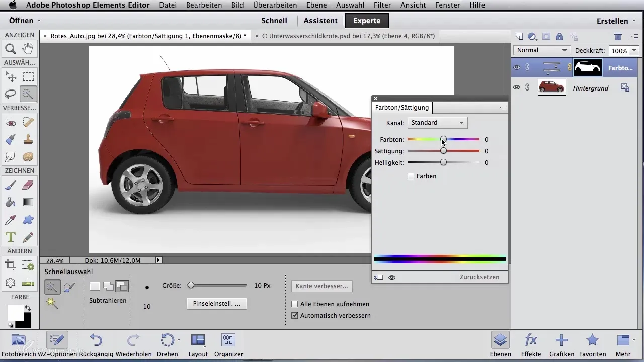Select the Paint Bucket tool
644x362 pixels.
pos(10,203)
